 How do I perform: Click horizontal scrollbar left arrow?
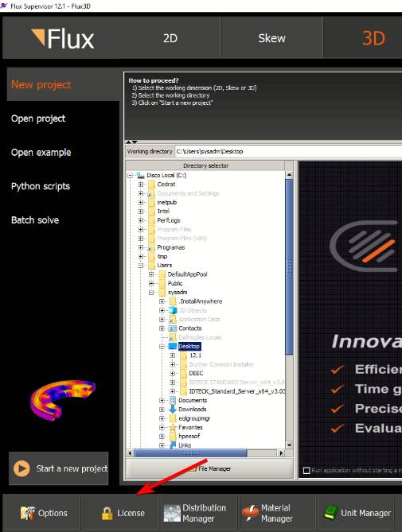click(130, 453)
